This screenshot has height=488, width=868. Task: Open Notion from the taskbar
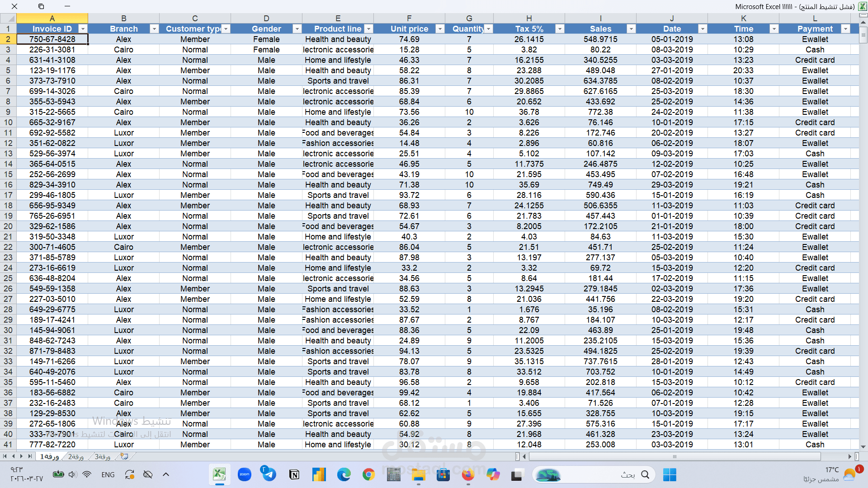coord(294,474)
